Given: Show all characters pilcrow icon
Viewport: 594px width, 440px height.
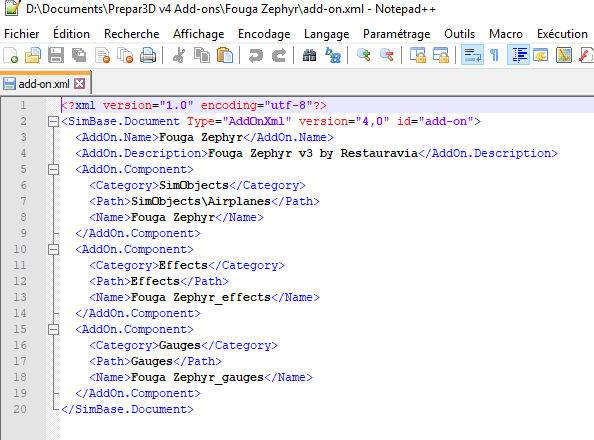Looking at the screenshot, I should (x=494, y=55).
